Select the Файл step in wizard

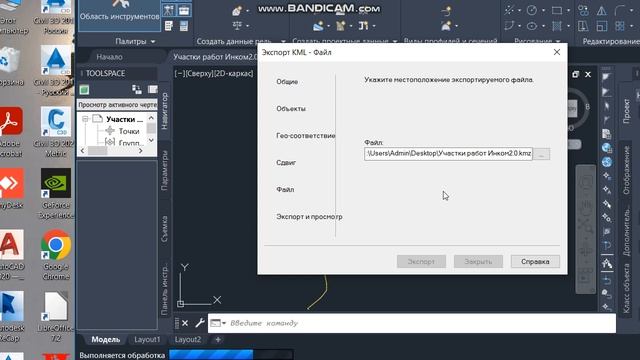[285, 189]
